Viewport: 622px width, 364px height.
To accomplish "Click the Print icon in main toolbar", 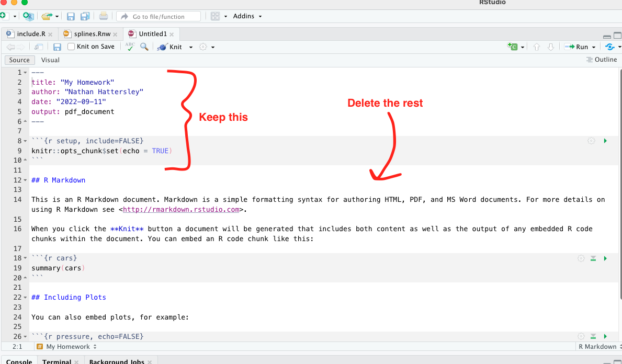I will tap(103, 16).
